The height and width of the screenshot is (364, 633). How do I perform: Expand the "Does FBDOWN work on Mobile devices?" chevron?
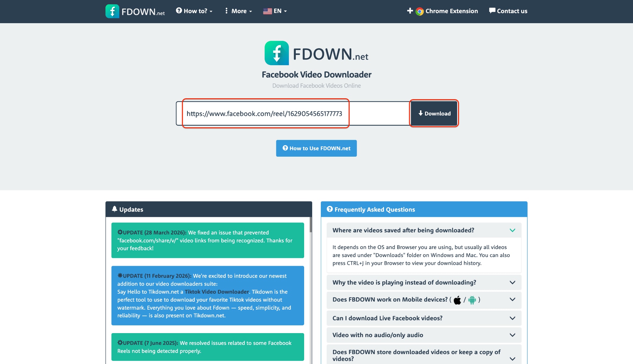click(x=512, y=299)
